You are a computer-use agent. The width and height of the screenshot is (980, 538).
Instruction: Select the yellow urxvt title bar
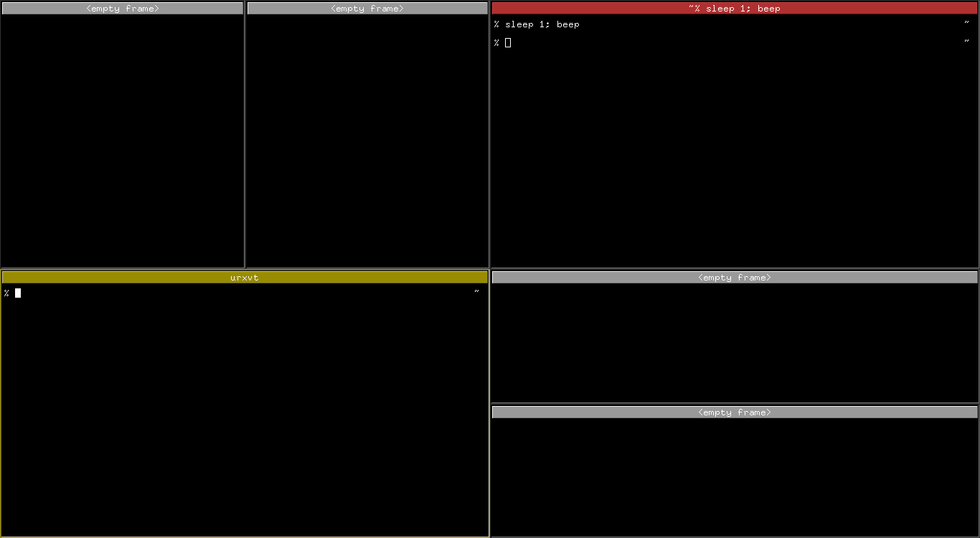pos(245,277)
